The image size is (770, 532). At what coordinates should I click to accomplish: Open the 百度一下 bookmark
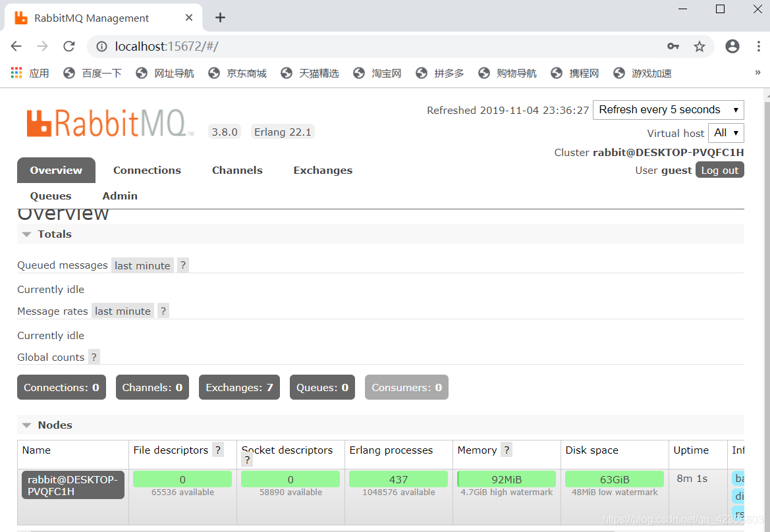click(92, 73)
